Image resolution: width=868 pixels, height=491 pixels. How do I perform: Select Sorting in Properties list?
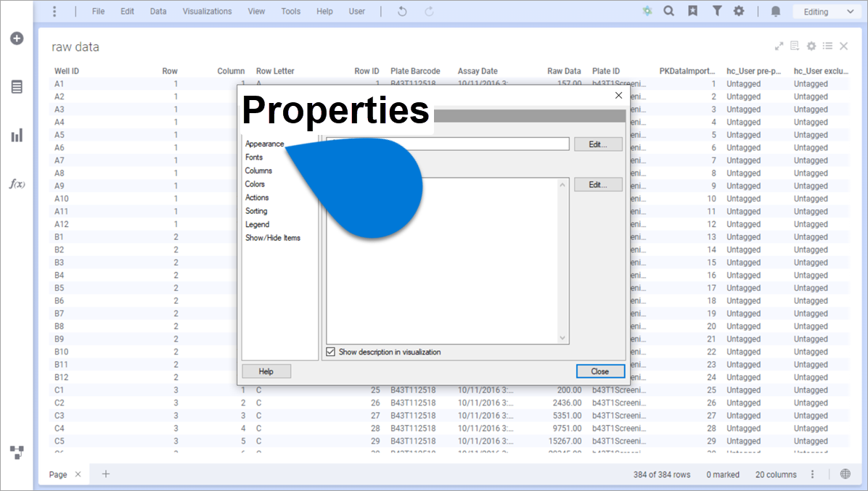point(256,210)
